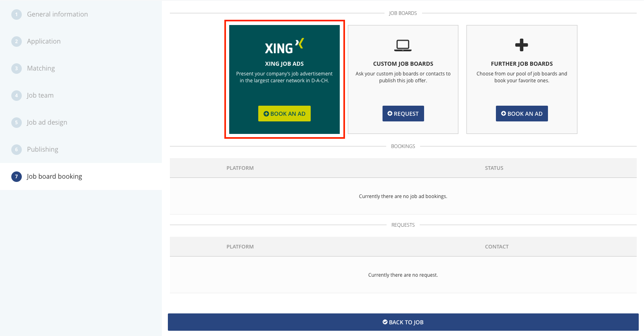644x336 pixels.
Task: Click the FURTHER JOB BOARDS heading
Action: (522, 64)
